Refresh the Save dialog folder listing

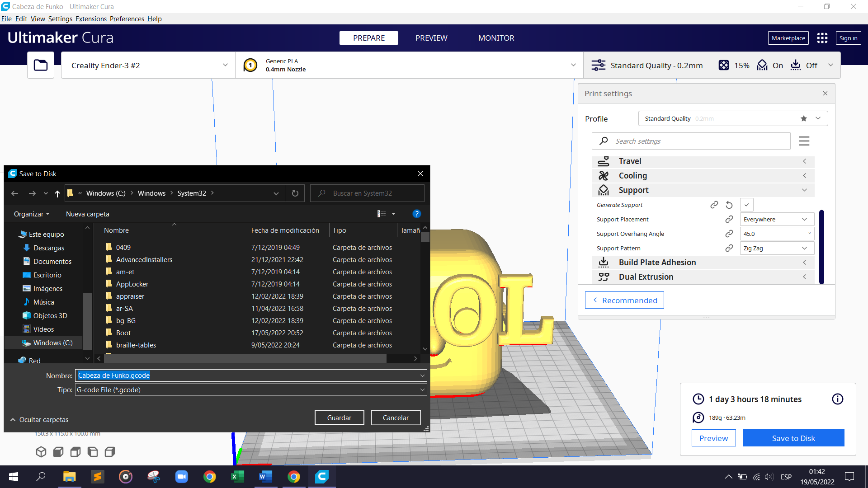295,193
